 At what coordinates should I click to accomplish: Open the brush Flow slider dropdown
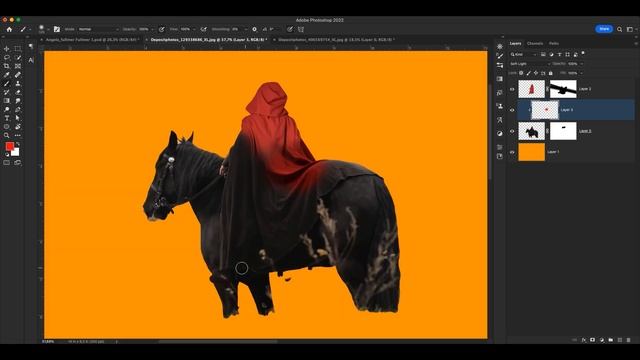coord(194,29)
